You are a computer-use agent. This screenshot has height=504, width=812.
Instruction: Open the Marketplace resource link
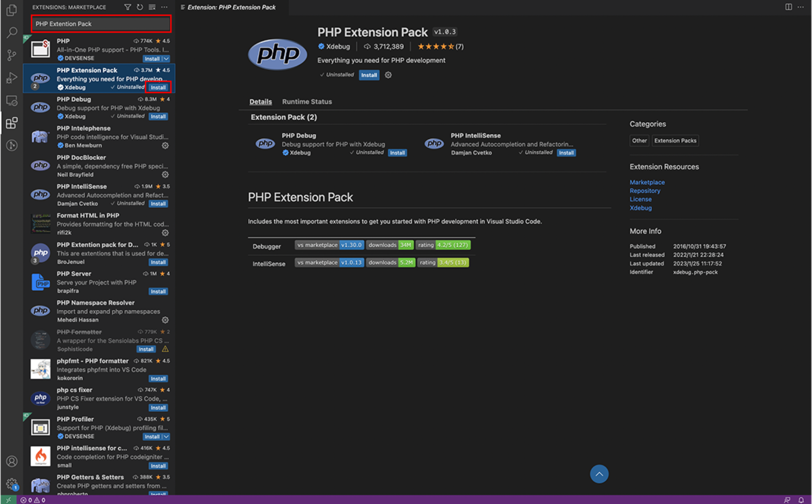[647, 182]
